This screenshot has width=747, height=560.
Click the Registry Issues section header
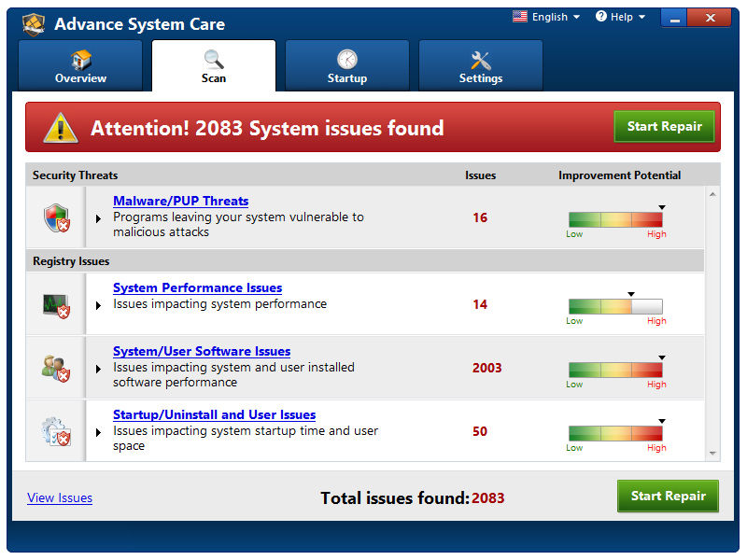tap(71, 261)
